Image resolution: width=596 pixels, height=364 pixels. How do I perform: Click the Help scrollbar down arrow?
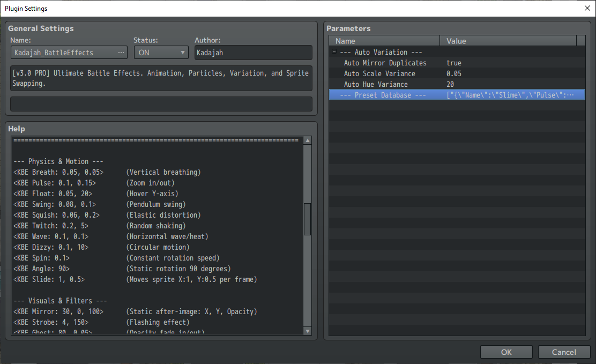click(x=308, y=331)
